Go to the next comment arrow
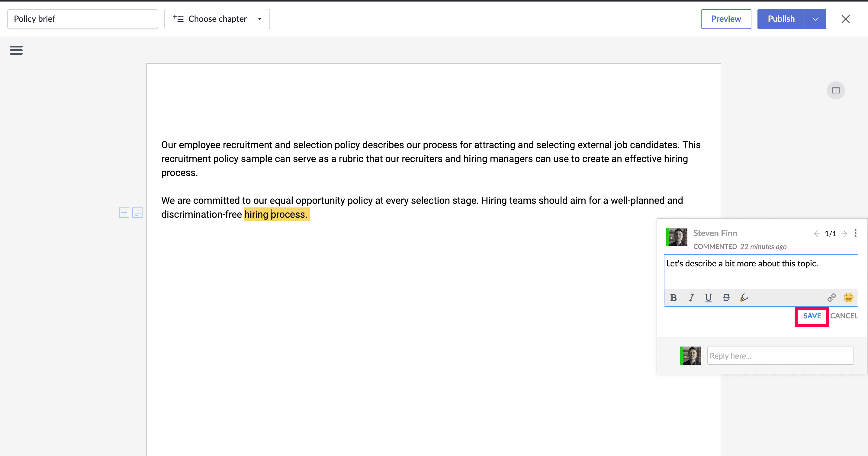This screenshot has width=868, height=456. (x=844, y=234)
